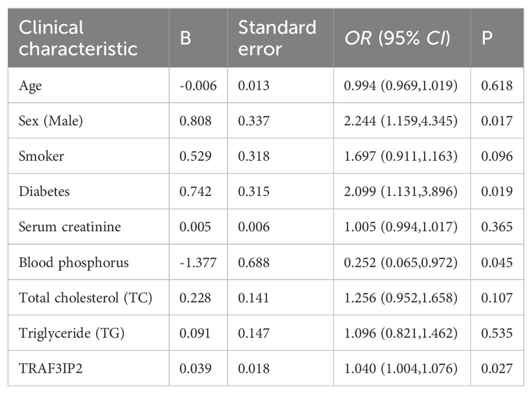This screenshot has width=532, height=394.
Task: Click the Serum creatinine row label
Action: pos(70,227)
